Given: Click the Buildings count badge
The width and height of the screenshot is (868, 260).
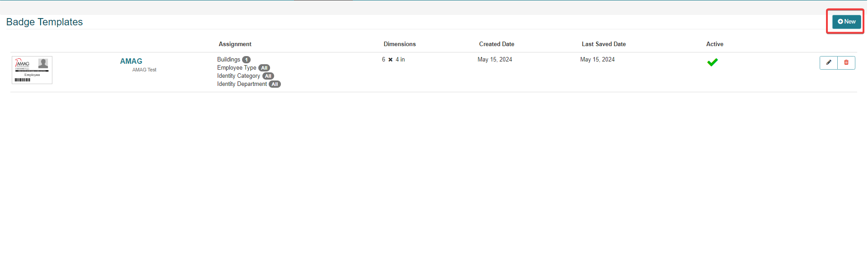Looking at the screenshot, I should point(246,60).
